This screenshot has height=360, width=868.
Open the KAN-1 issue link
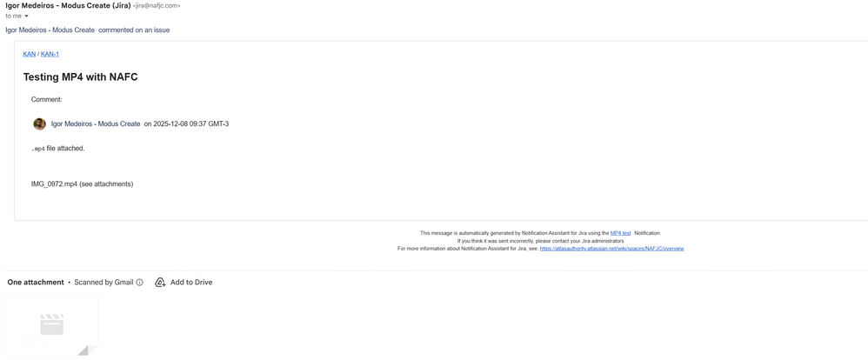point(50,54)
